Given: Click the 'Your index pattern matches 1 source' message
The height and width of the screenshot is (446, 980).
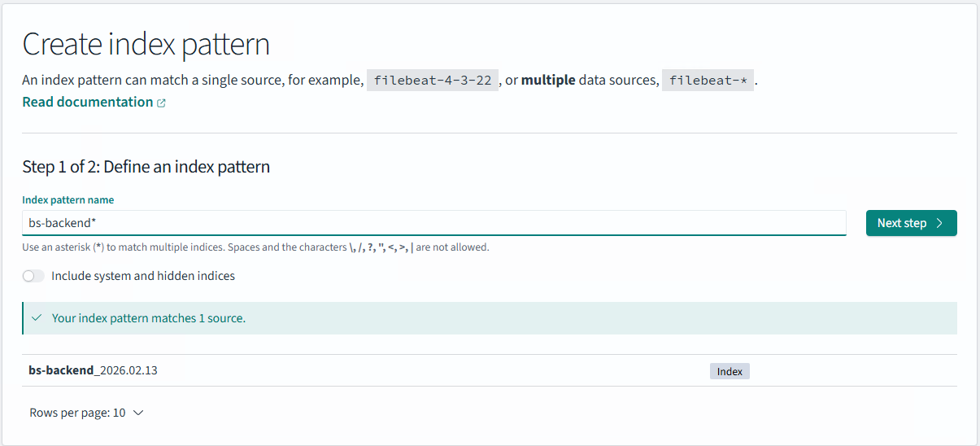Looking at the screenshot, I should point(149,318).
